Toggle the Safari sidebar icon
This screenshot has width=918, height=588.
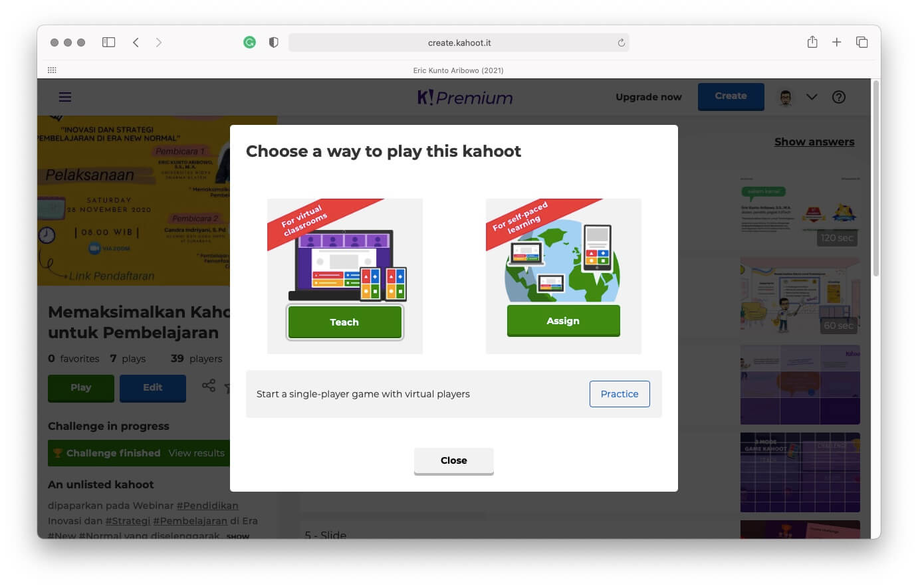[109, 43]
